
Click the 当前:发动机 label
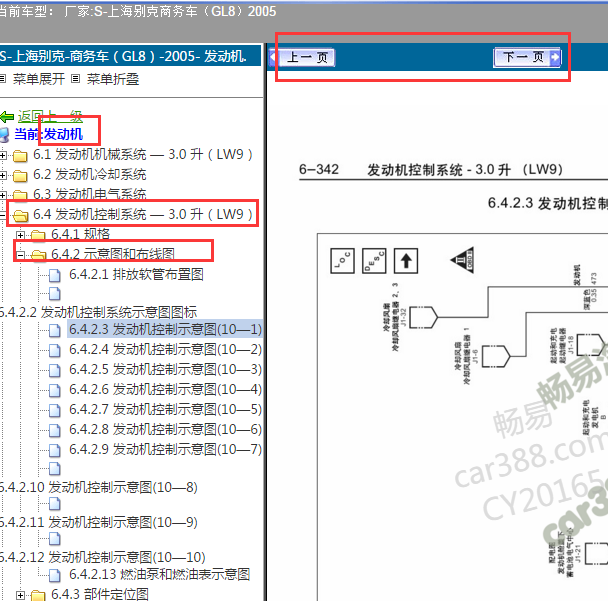(x=48, y=134)
